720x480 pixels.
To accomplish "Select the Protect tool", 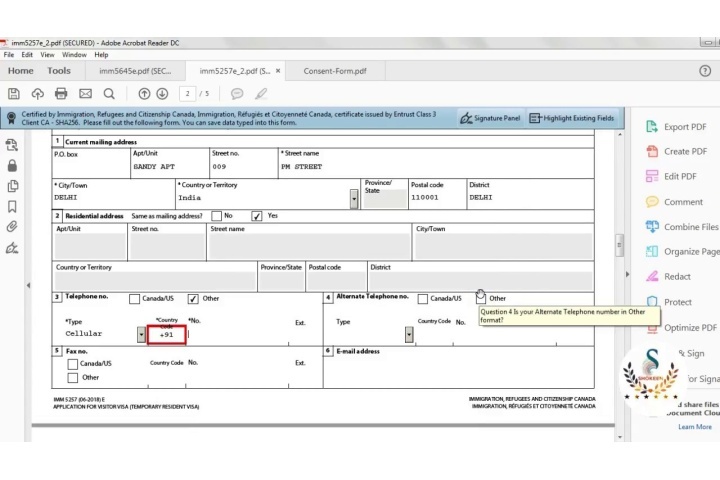I will (669, 302).
